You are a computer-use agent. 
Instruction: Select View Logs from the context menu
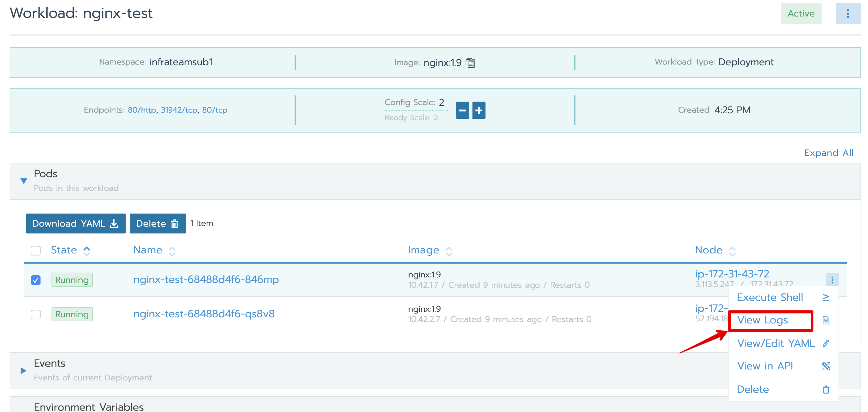pos(763,320)
